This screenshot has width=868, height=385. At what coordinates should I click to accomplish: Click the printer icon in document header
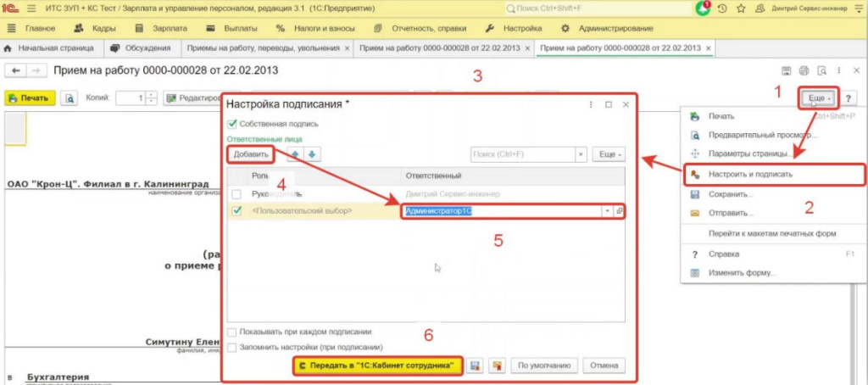pyautogui.click(x=804, y=70)
